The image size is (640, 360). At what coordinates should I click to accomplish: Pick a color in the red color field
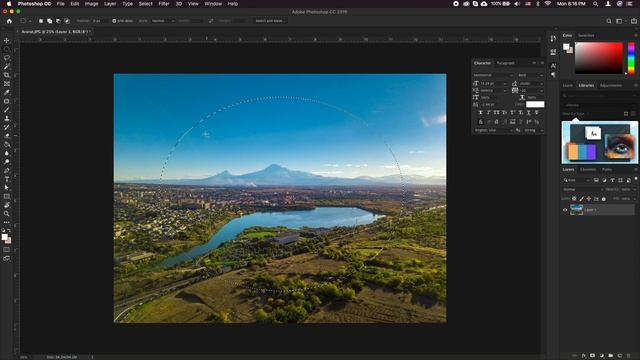pyautogui.click(x=598, y=58)
